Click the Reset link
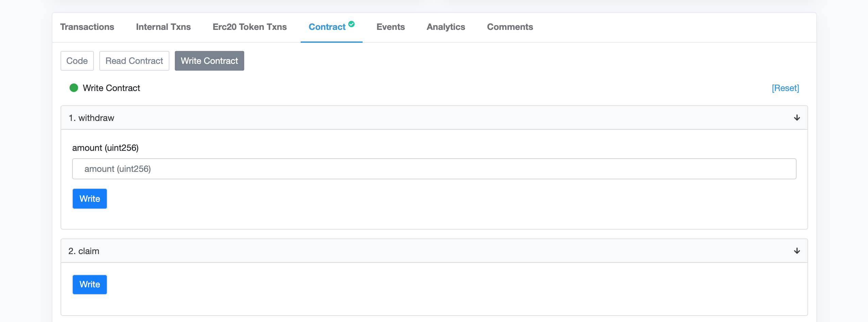Image resolution: width=868 pixels, height=322 pixels. (785, 88)
